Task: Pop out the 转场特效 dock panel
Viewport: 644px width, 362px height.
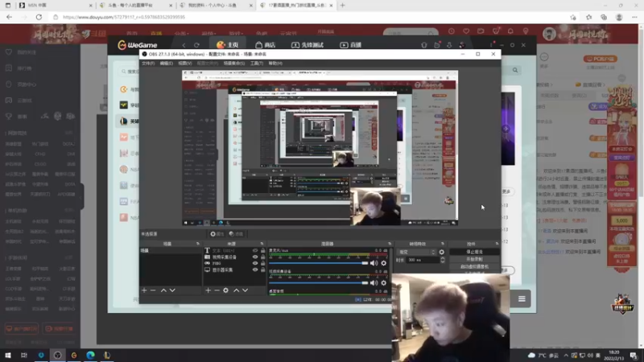Action: (442, 244)
